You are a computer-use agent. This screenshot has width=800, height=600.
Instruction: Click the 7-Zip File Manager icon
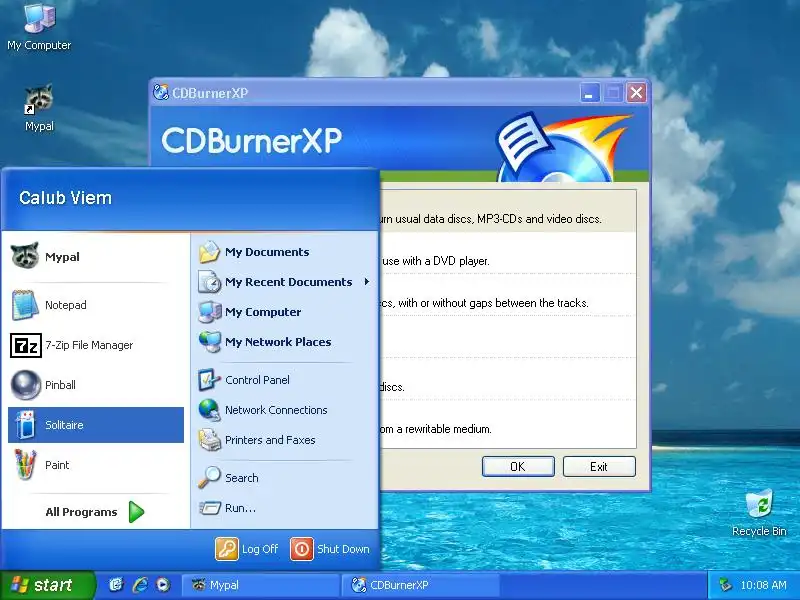[26, 345]
